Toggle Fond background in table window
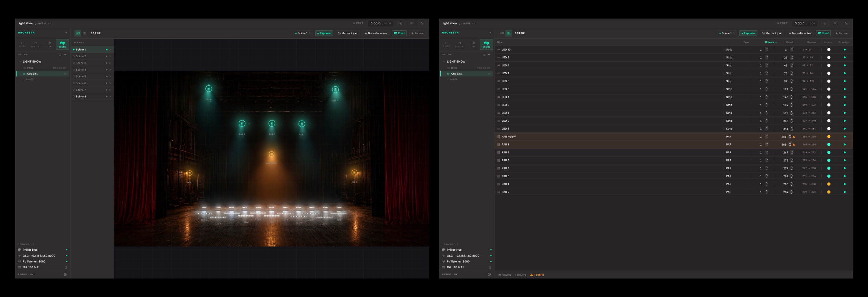This screenshot has width=868, height=297. pyautogui.click(x=823, y=33)
